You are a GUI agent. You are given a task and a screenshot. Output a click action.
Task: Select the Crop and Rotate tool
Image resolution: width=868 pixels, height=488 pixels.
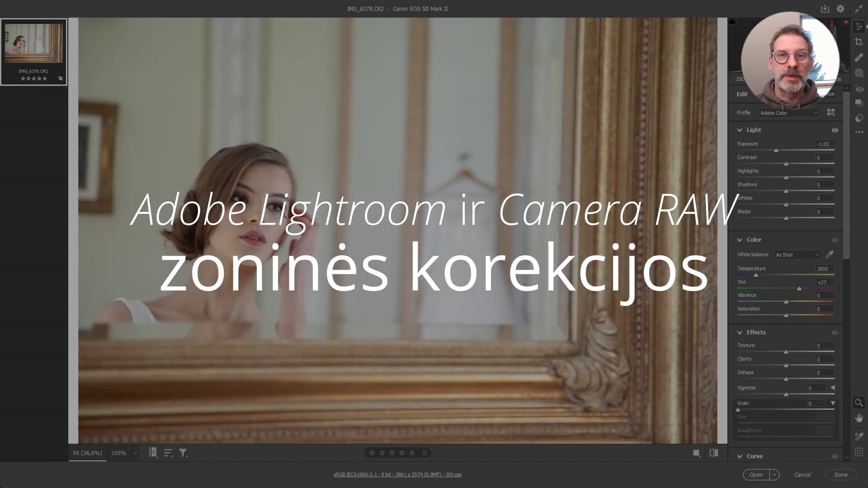click(859, 42)
